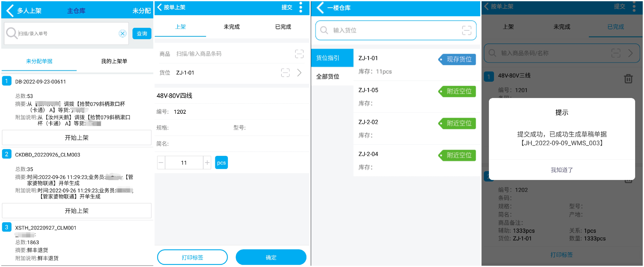Delete the 48V-80V三线 item via trash icon
Viewport: 644px width, 267px height.
point(628,79)
